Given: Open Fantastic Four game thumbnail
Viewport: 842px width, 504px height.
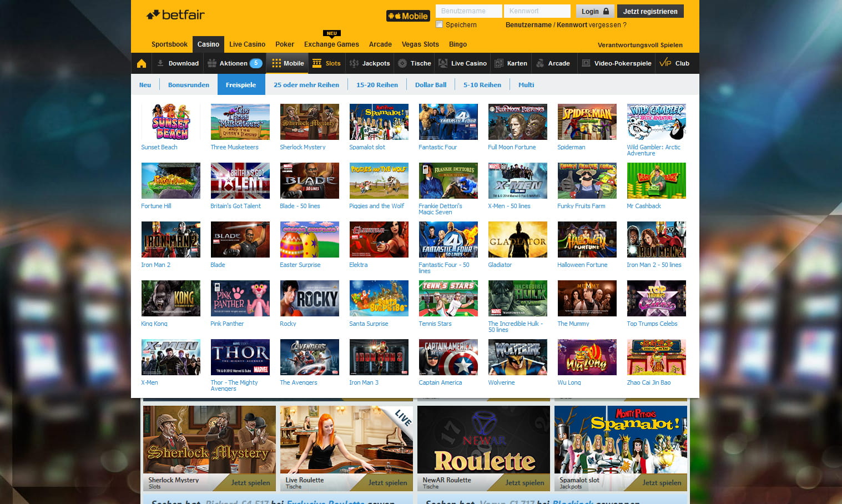Looking at the screenshot, I should pyautogui.click(x=448, y=122).
